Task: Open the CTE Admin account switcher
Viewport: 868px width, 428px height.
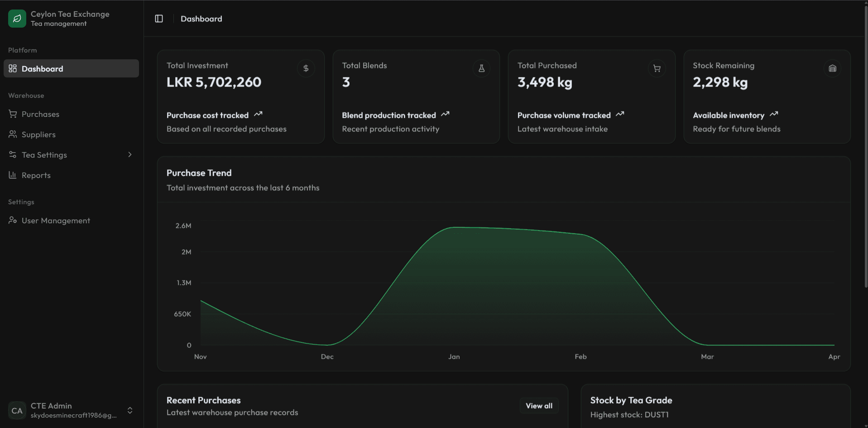Action: (129, 410)
